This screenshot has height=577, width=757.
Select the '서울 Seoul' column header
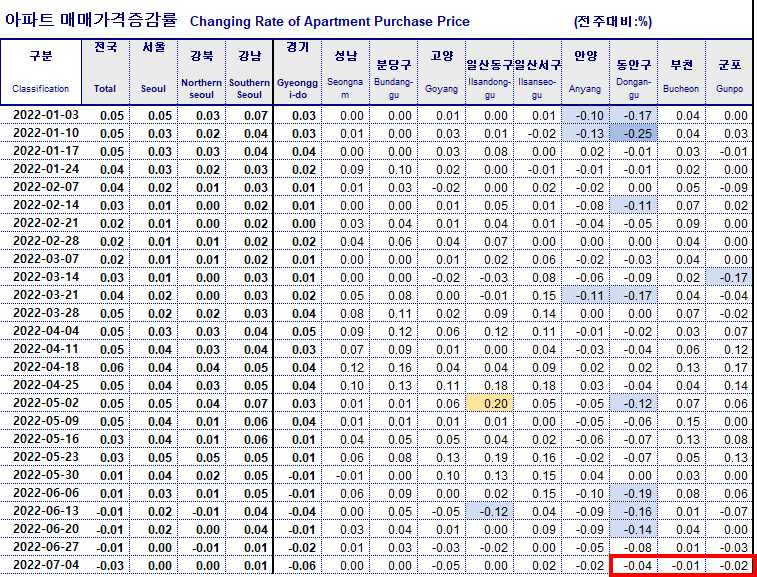[x=154, y=72]
